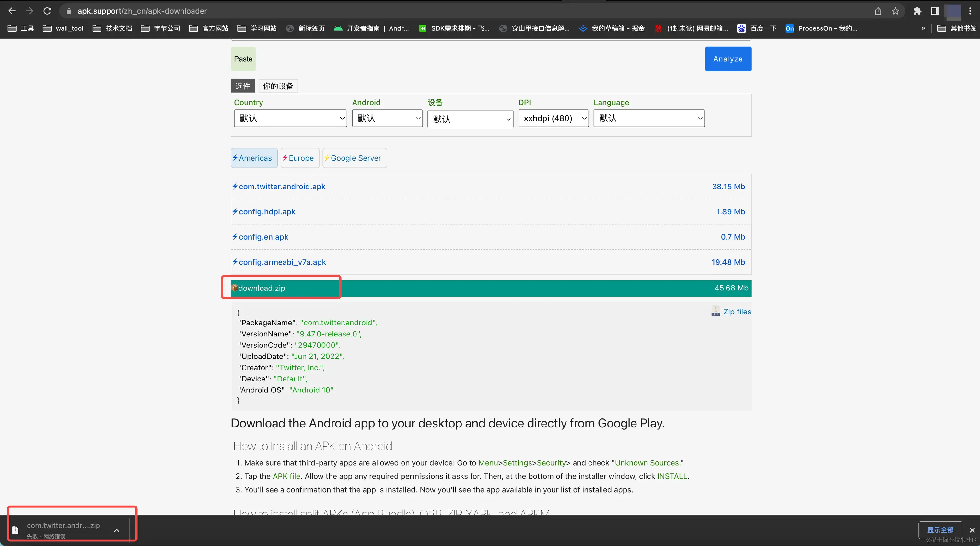Click the APK file link
Image resolution: width=980 pixels, height=546 pixels.
(286, 476)
